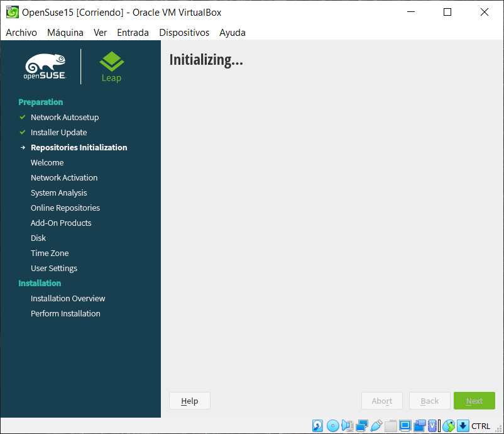The width and height of the screenshot is (504, 434).
Task: Click the window resize grip
Action: point(499,429)
